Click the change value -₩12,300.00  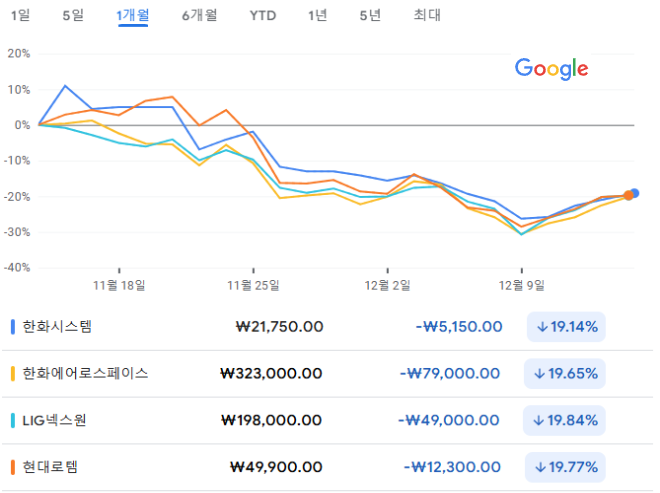(452, 467)
